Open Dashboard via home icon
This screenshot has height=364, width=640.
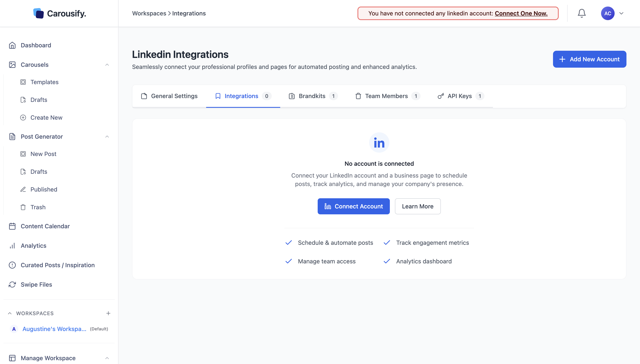point(12,45)
